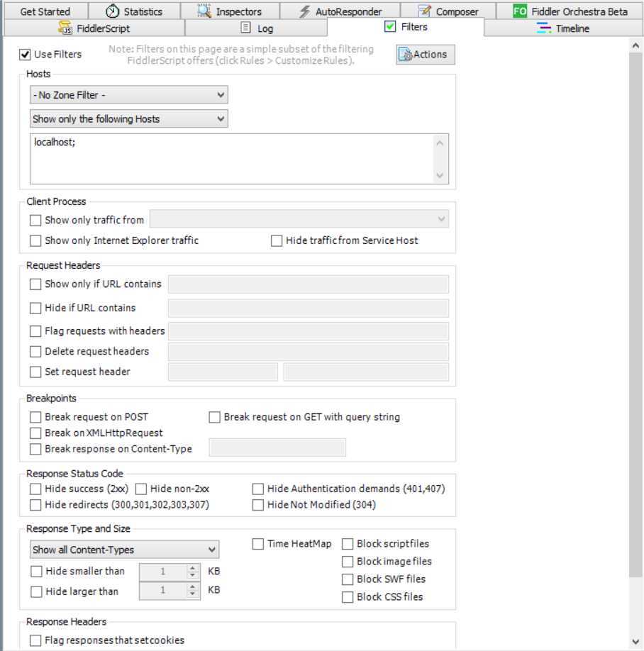This screenshot has height=651, width=644.
Task: Open Show all Content-Types dropdown
Action: click(x=125, y=550)
